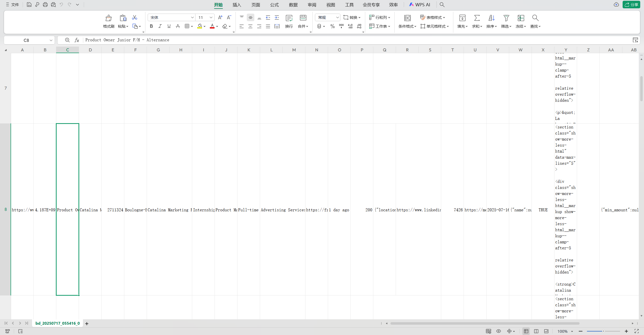Toggle Wrap Text for cell

click(289, 18)
